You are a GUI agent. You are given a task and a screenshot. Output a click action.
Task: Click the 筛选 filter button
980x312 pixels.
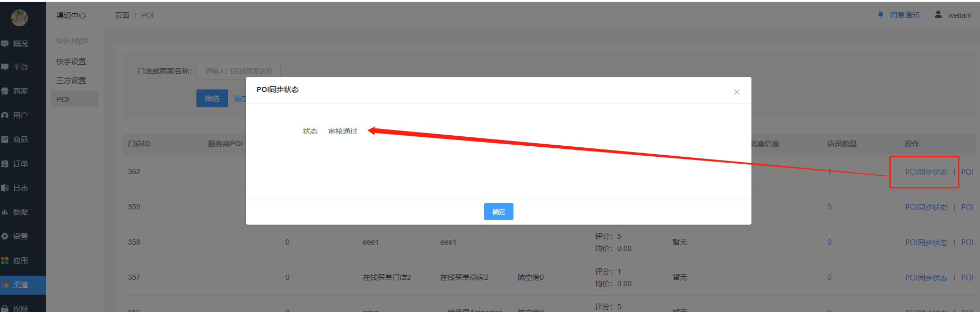[212, 98]
